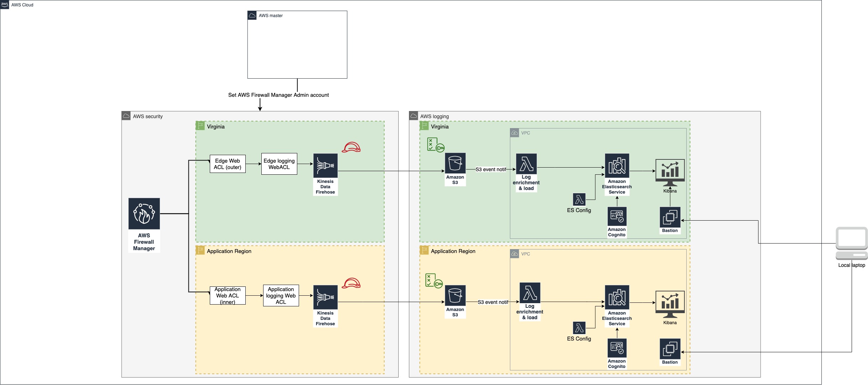Click the 'AWS Cloud' title text
Image resolution: width=868 pixels, height=385 pixels.
pyautogui.click(x=22, y=5)
